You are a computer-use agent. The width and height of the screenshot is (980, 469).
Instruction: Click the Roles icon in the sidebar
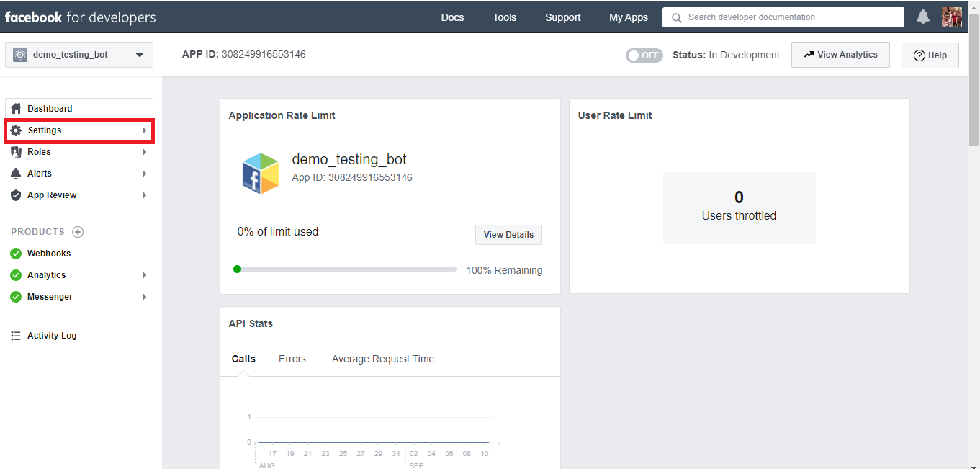pos(17,151)
